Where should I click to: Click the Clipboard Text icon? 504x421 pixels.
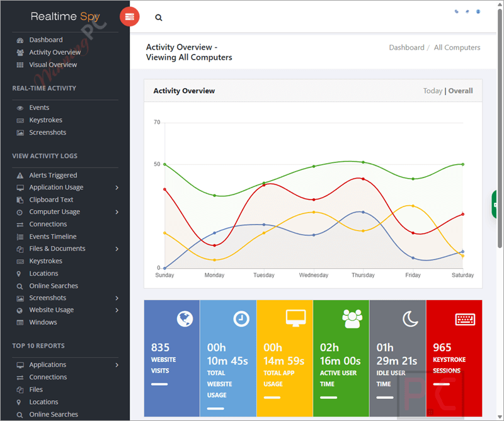pos(20,200)
